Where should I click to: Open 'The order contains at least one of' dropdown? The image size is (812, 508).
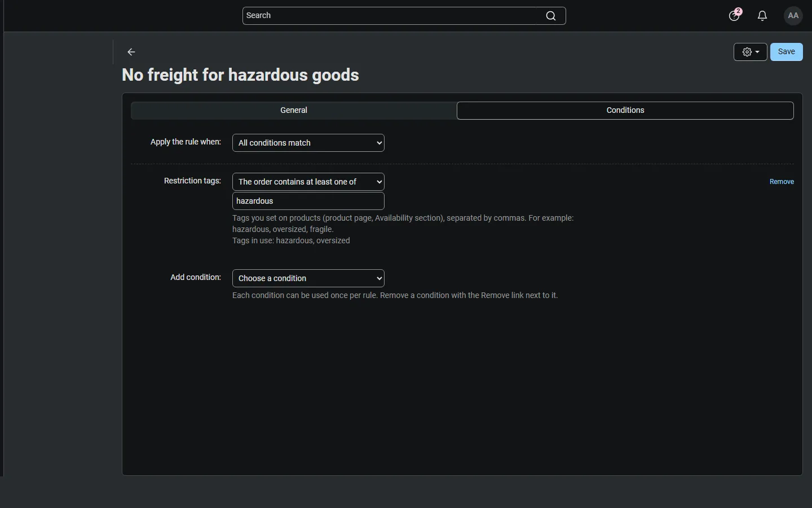pos(308,182)
